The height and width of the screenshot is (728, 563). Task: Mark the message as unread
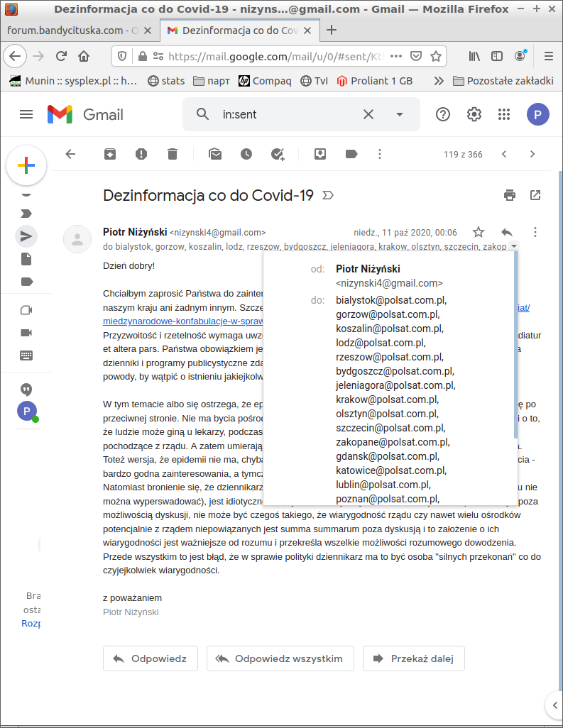pyautogui.click(x=215, y=154)
